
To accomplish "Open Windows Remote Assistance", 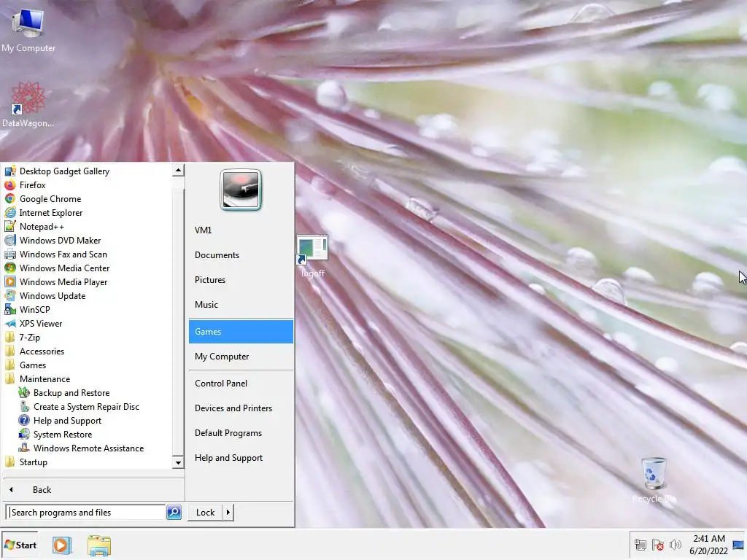I will (88, 448).
